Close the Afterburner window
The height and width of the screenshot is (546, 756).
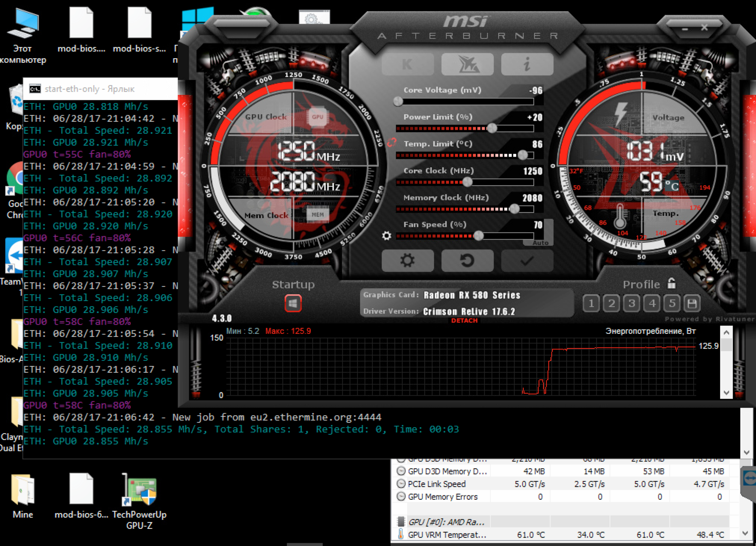[704, 28]
